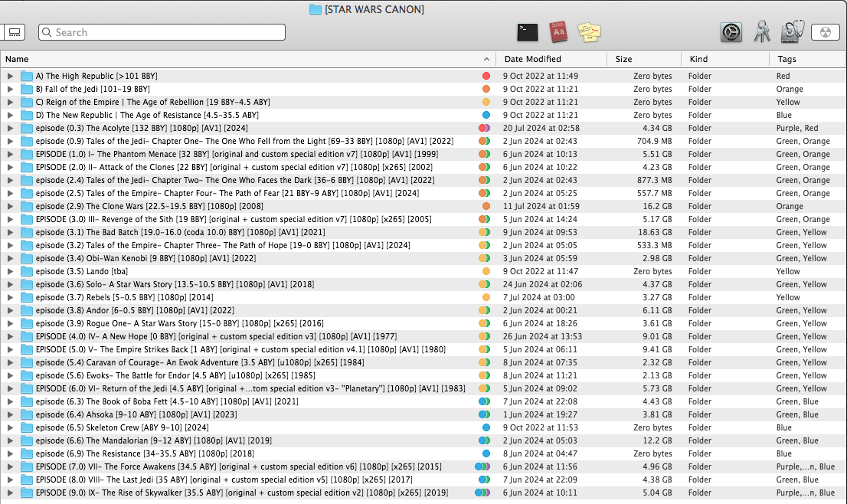Select EPISODE (2.0) Attack of the Clones row

click(423, 167)
